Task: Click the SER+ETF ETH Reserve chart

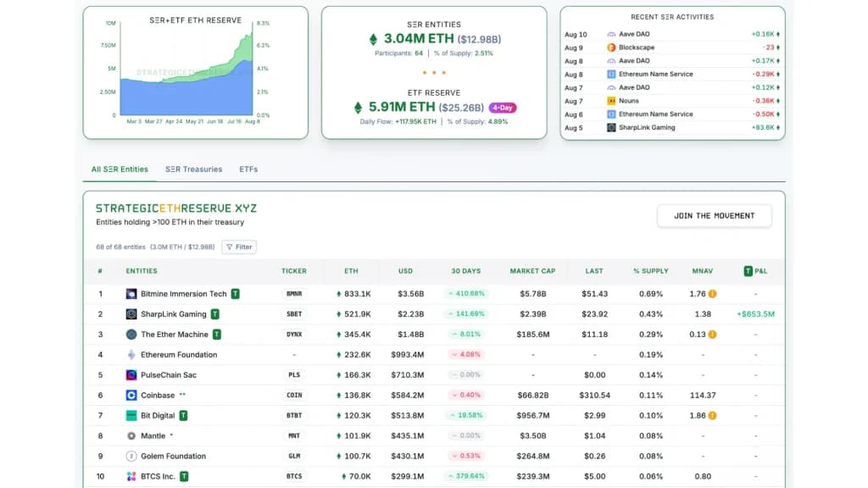Action: tap(186, 69)
